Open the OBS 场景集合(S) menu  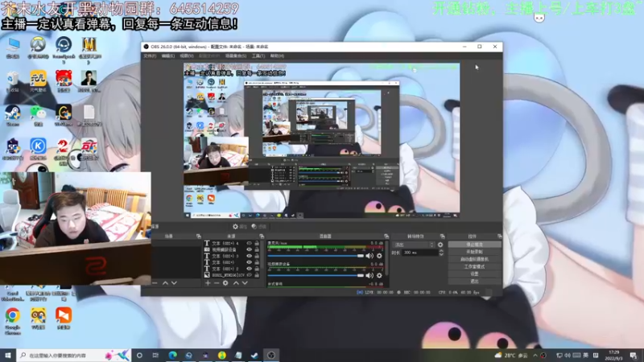(236, 56)
